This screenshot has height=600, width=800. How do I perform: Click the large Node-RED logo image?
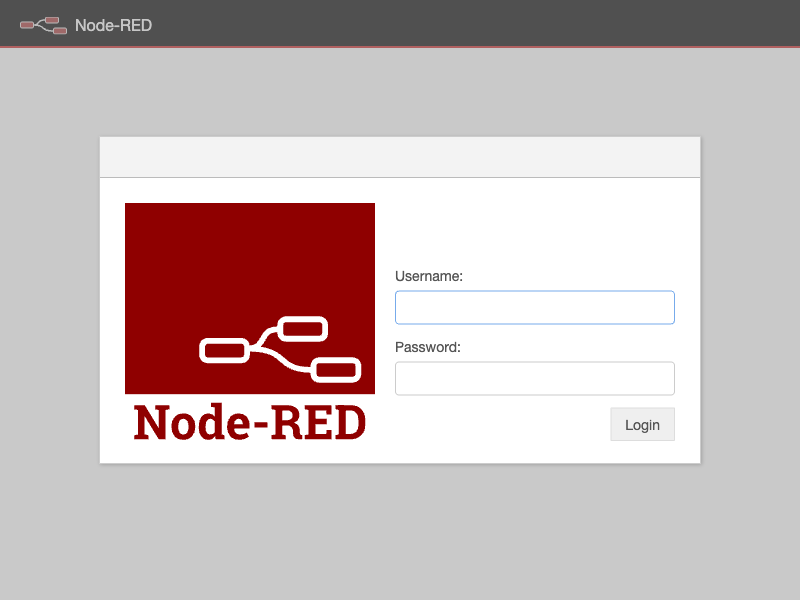click(x=250, y=321)
